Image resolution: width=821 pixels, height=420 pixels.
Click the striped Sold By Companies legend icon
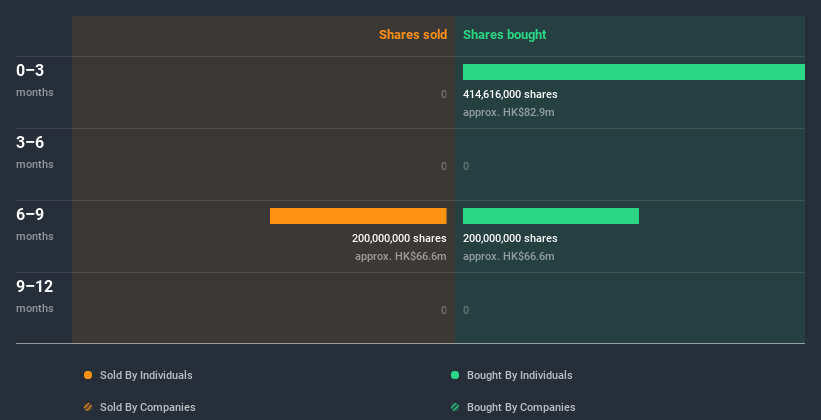[88, 407]
